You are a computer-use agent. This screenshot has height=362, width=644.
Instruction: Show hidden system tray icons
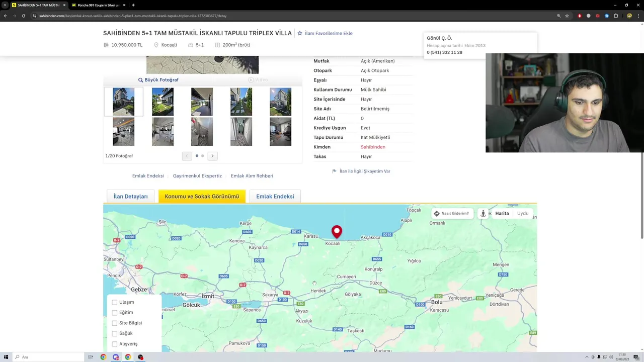pyautogui.click(x=587, y=357)
